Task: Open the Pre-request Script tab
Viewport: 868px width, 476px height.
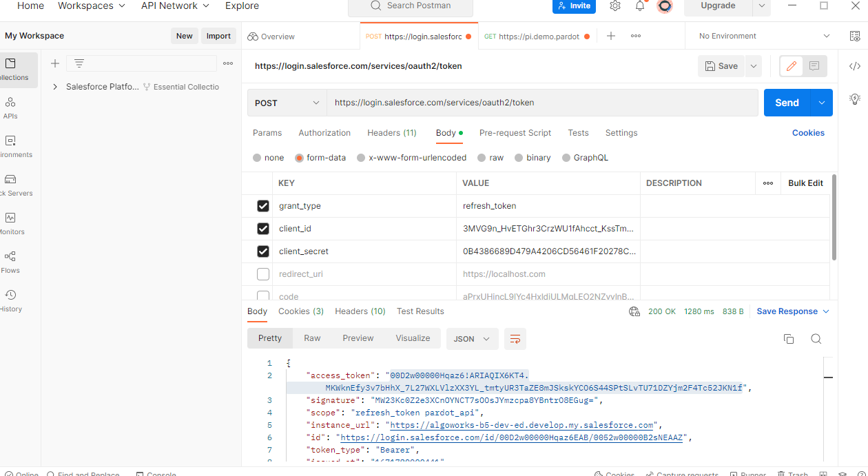Action: click(x=515, y=133)
